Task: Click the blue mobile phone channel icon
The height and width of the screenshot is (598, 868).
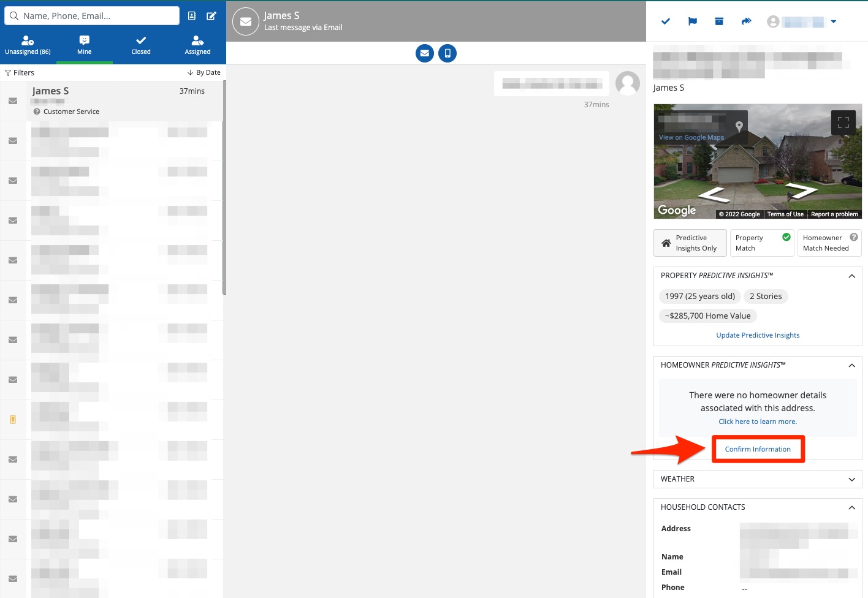Action: pos(447,53)
